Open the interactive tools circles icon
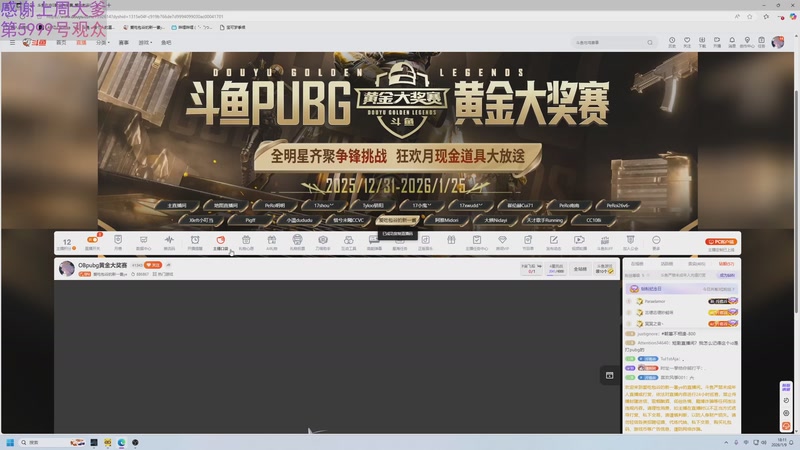800x450 pixels. 348,242
